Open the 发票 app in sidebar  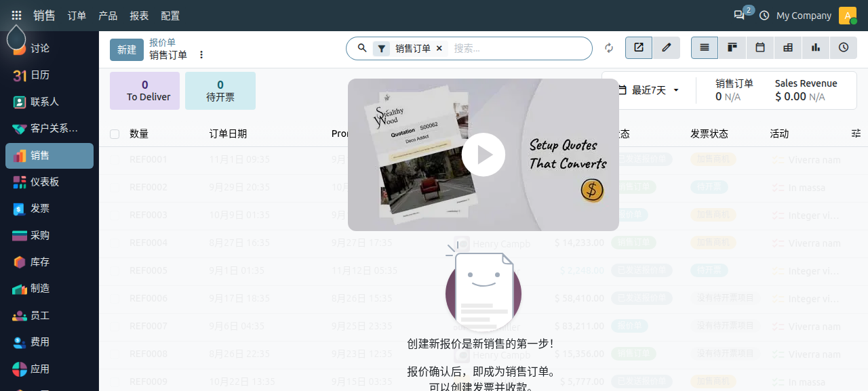50,209
